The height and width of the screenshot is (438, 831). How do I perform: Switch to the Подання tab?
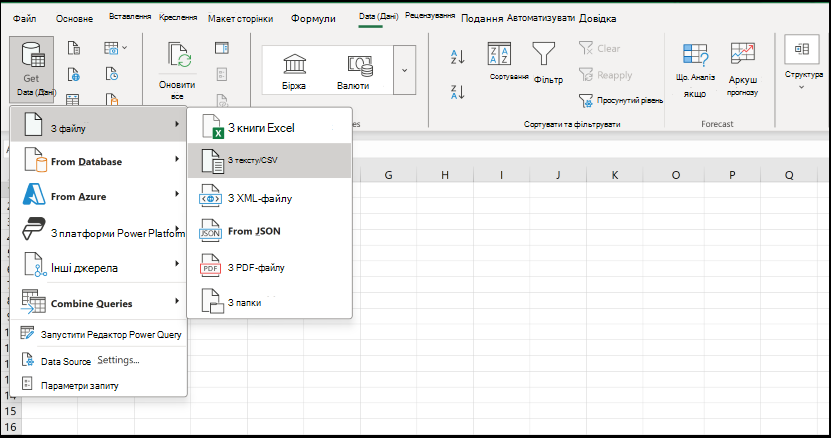point(482,19)
